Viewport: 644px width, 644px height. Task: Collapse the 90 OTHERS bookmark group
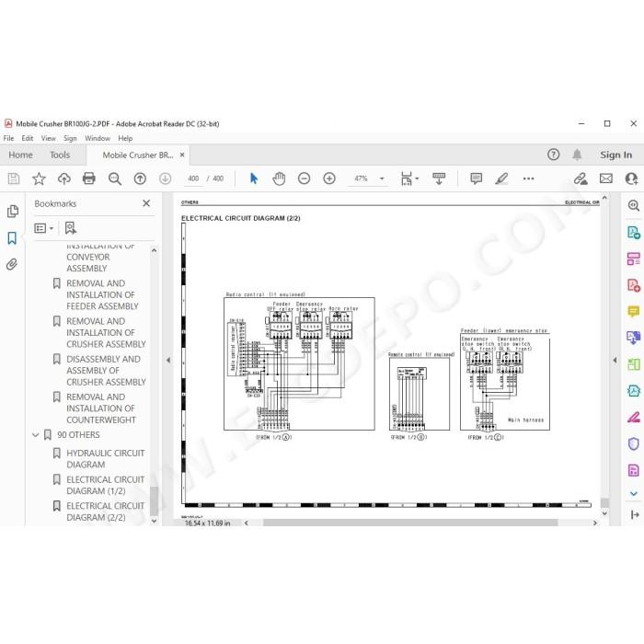pos(35,435)
